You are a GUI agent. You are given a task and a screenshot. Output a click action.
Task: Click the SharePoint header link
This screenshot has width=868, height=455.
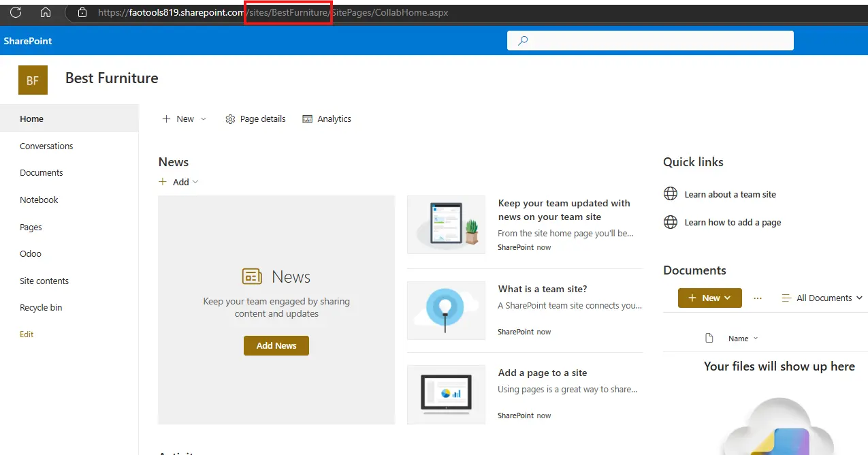click(28, 42)
